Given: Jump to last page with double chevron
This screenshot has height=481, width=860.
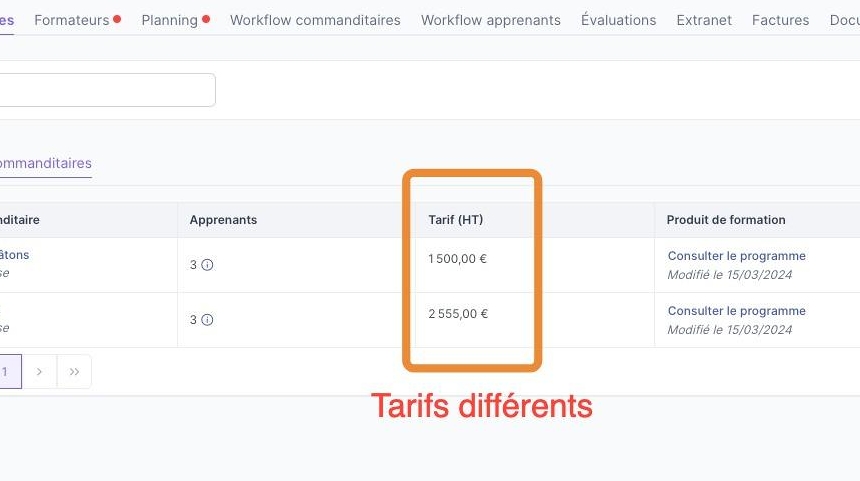Looking at the screenshot, I should (x=74, y=371).
